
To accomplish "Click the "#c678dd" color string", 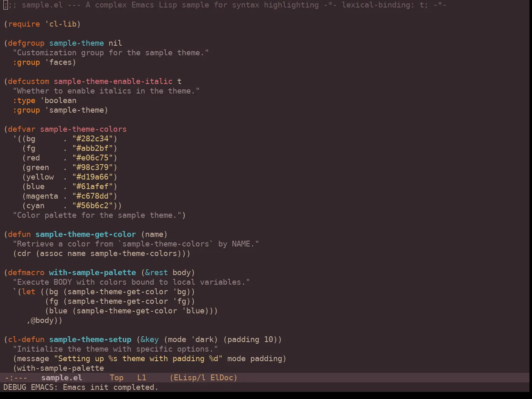I will 93,196.
